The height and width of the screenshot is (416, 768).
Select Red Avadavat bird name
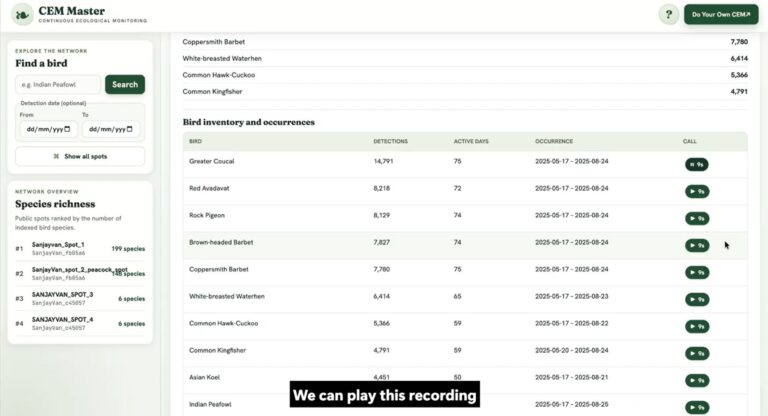coord(209,188)
